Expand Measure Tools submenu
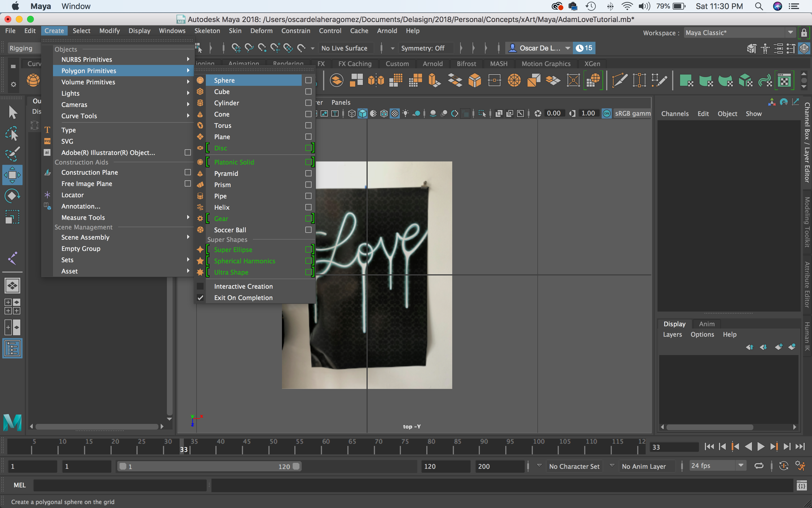Viewport: 812px width, 508px height. pos(123,217)
